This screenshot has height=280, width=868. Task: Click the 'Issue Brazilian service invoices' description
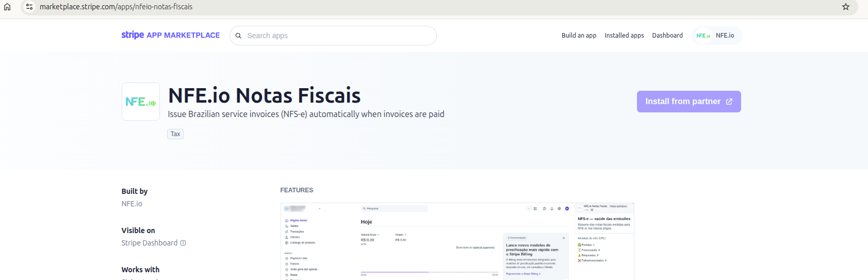[306, 114]
